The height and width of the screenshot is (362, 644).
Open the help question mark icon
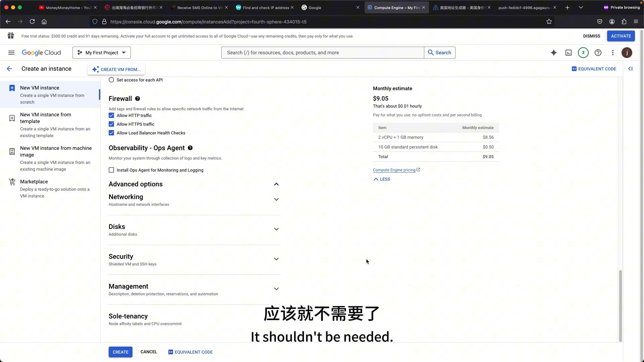598,53
